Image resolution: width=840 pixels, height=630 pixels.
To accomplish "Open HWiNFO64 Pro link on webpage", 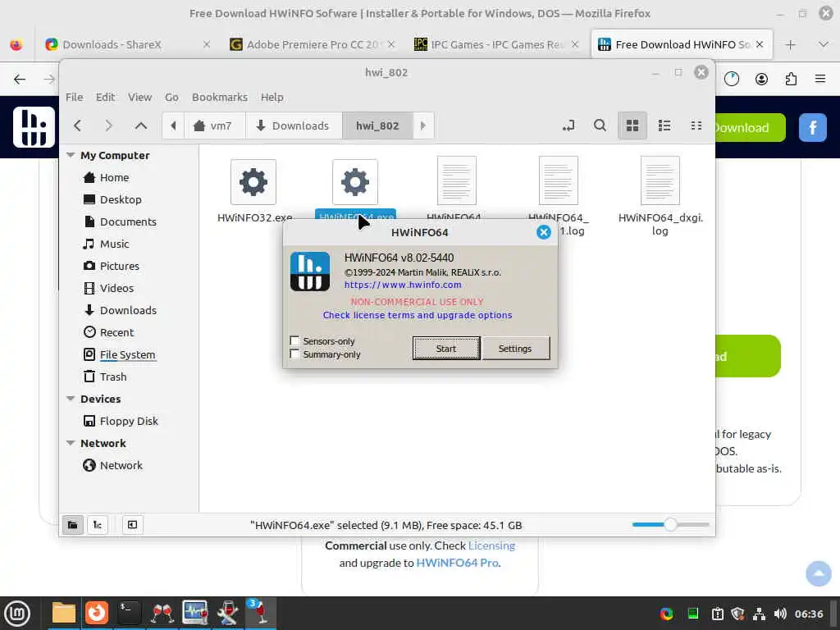I will point(458,563).
